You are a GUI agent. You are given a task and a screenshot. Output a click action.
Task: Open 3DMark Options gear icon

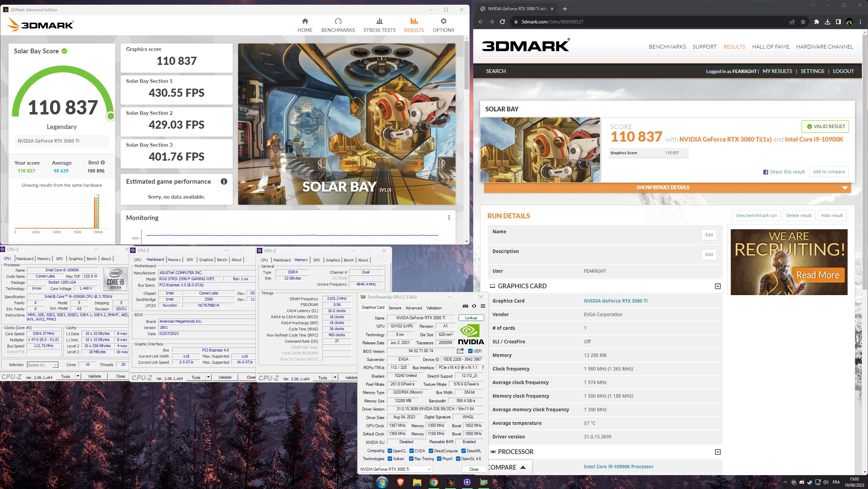[443, 21]
